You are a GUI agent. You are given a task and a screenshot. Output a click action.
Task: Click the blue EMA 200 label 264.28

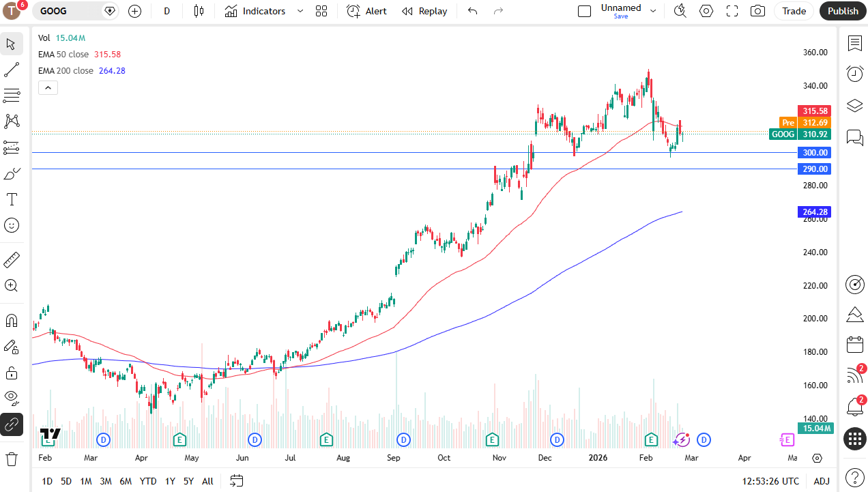tap(814, 212)
